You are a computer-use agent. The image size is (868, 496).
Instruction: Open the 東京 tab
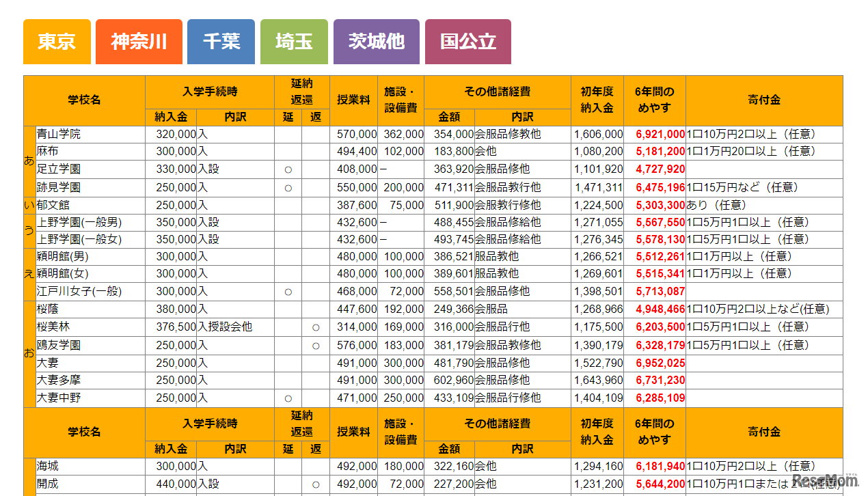[57, 42]
